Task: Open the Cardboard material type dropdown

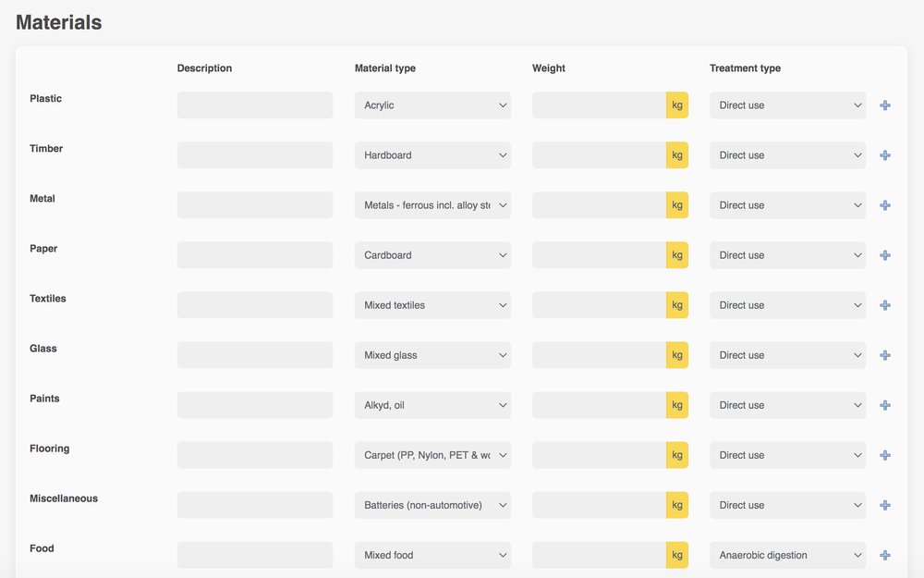Action: [432, 255]
